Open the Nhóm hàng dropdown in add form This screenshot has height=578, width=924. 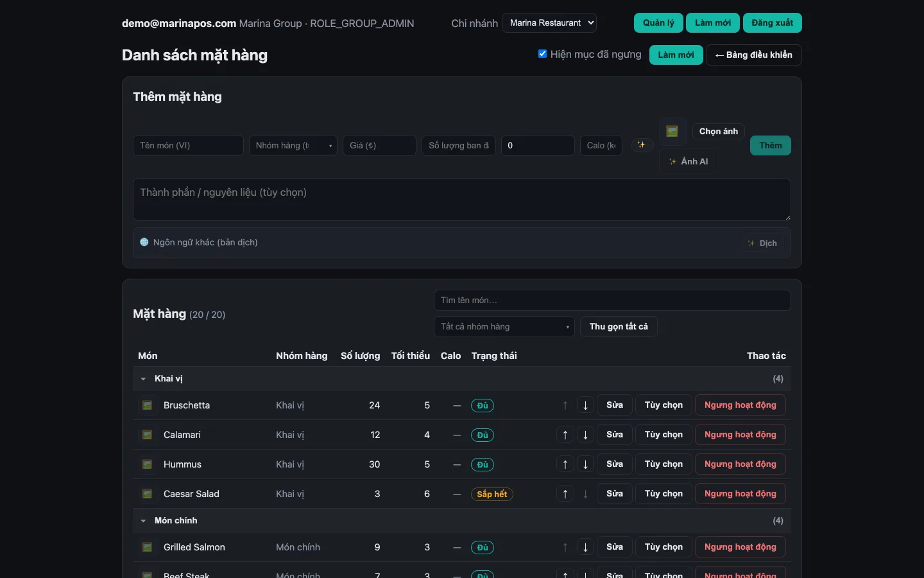coord(293,146)
